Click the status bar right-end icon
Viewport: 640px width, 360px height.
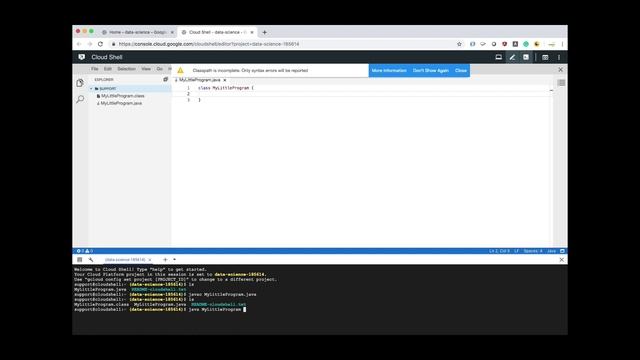pyautogui.click(x=562, y=251)
